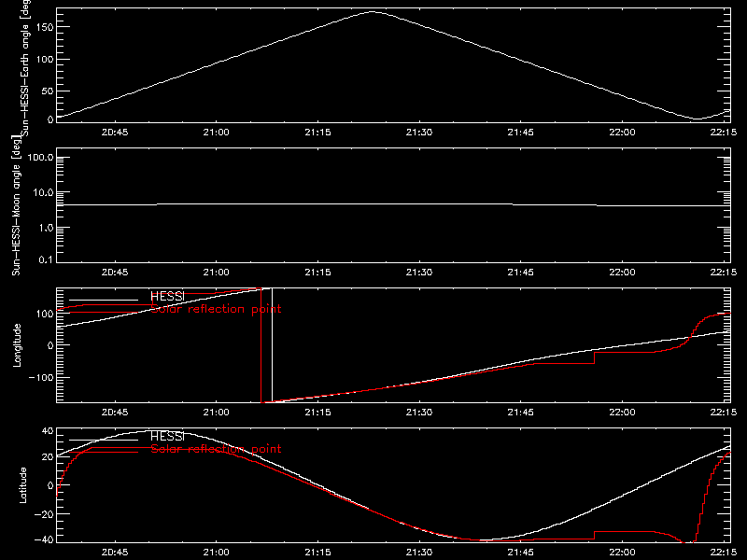
Task: Click the 100.0 tick on Moon angle axis
Action: pos(40,158)
